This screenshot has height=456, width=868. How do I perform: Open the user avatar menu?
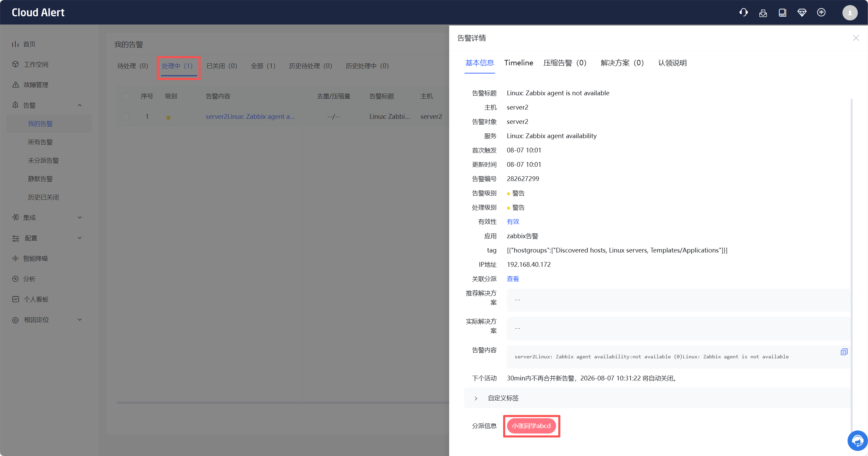(x=850, y=13)
